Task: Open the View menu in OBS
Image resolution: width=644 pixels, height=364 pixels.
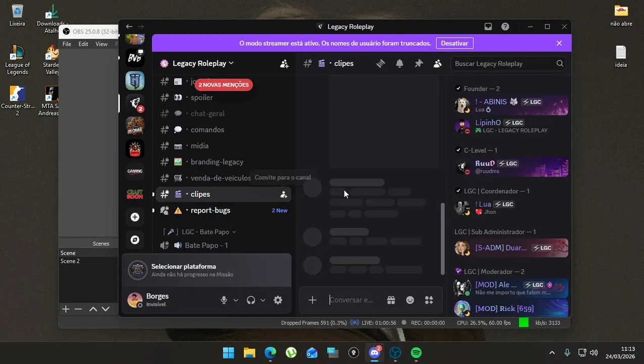Action: click(x=102, y=44)
